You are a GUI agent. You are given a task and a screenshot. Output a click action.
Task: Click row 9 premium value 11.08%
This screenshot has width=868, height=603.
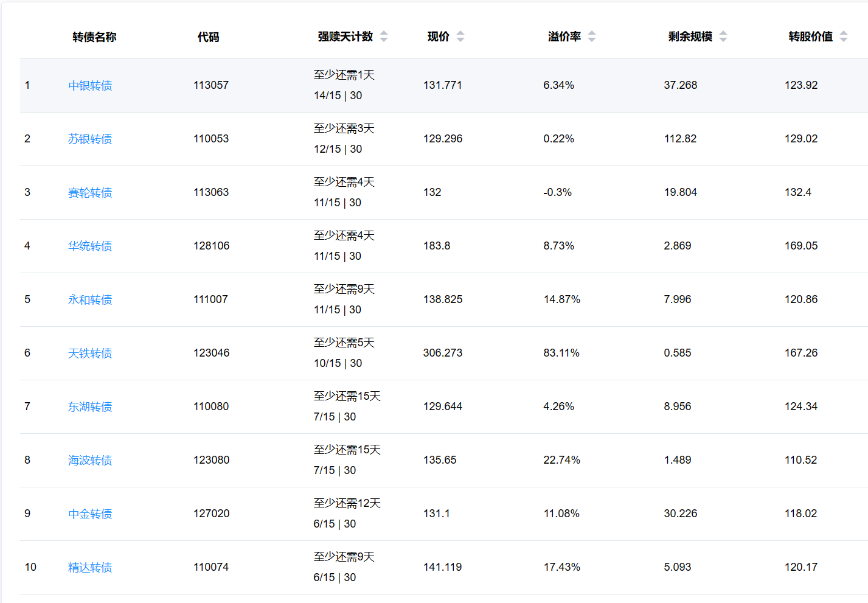[x=561, y=514]
